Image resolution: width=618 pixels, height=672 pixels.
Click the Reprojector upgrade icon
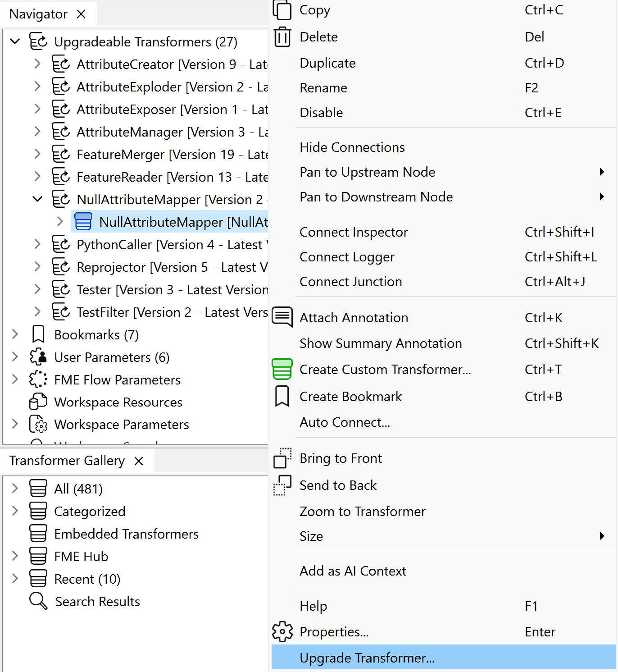click(61, 267)
